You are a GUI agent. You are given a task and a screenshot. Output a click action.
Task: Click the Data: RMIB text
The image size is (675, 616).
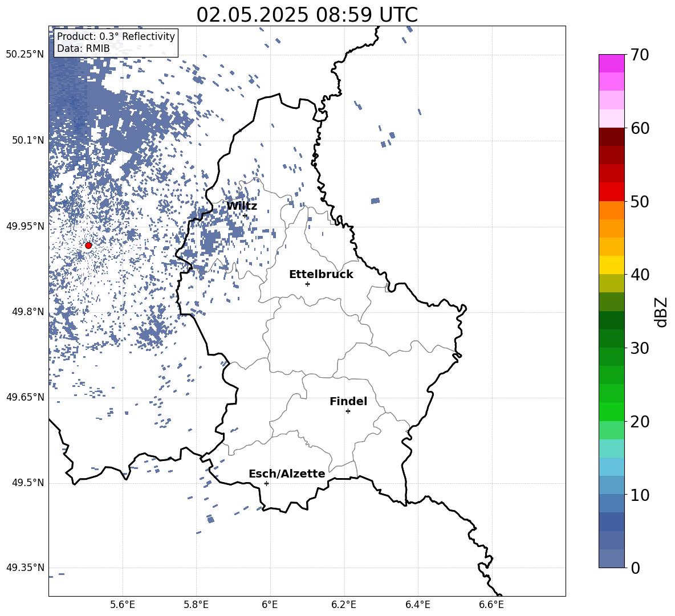tap(83, 48)
